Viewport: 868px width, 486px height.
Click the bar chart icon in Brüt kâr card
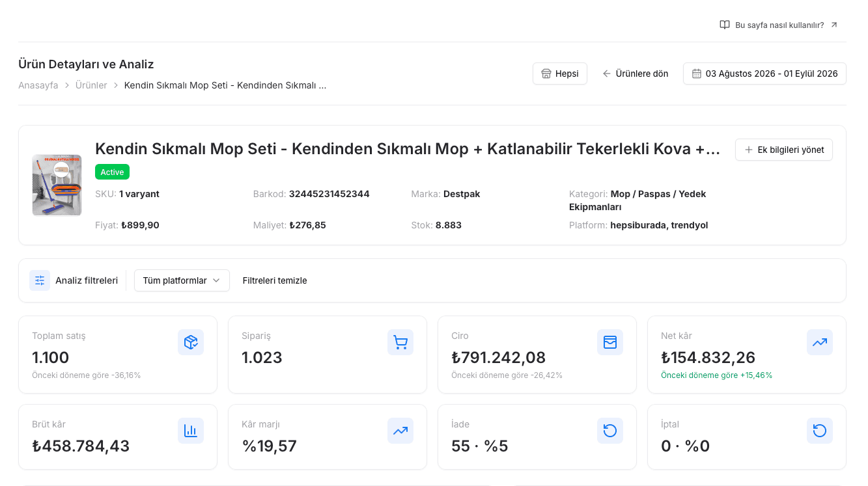191,431
